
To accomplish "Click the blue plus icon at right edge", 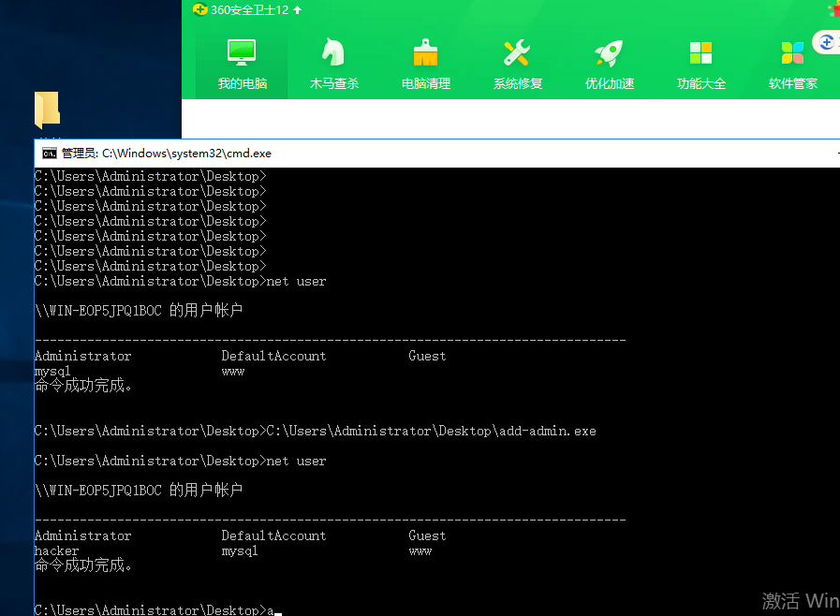I will 827,42.
